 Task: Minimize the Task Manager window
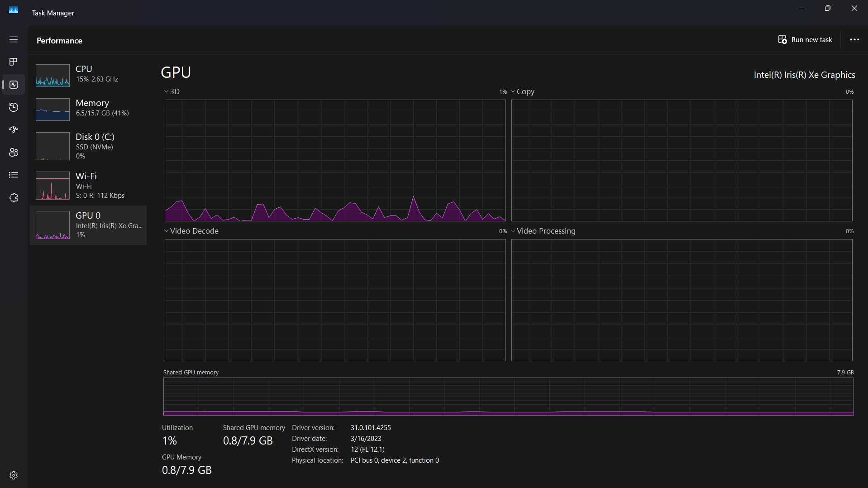pyautogui.click(x=801, y=8)
